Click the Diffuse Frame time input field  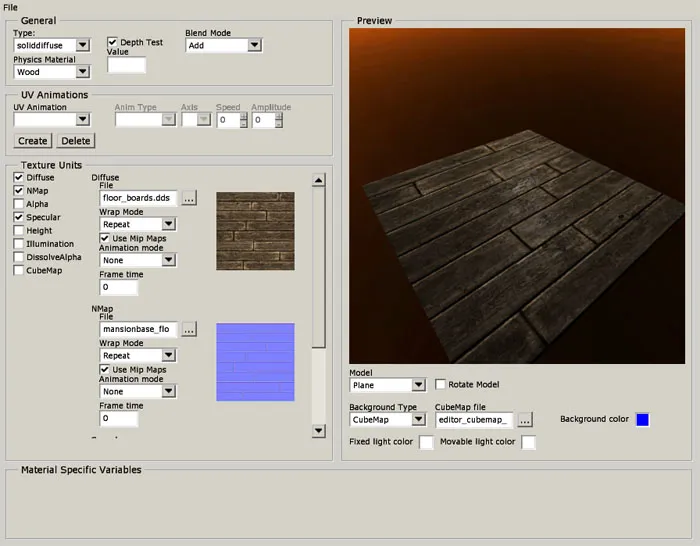(x=118, y=288)
